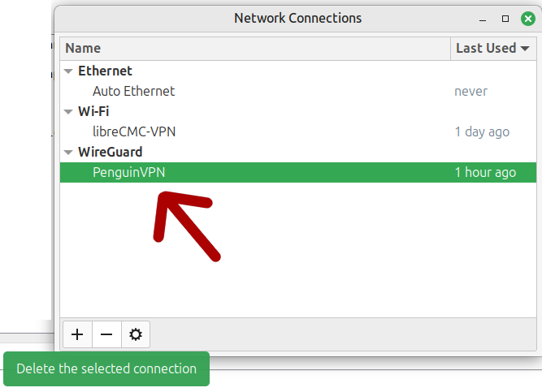
Task: Collapse the WireGuard group
Action: [68, 153]
